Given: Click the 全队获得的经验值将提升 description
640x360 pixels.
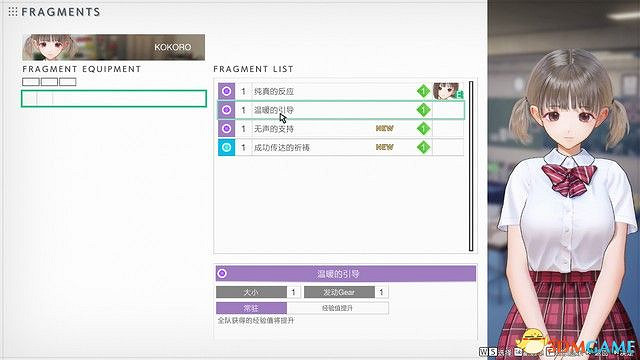Looking at the screenshot, I should (x=256, y=321).
